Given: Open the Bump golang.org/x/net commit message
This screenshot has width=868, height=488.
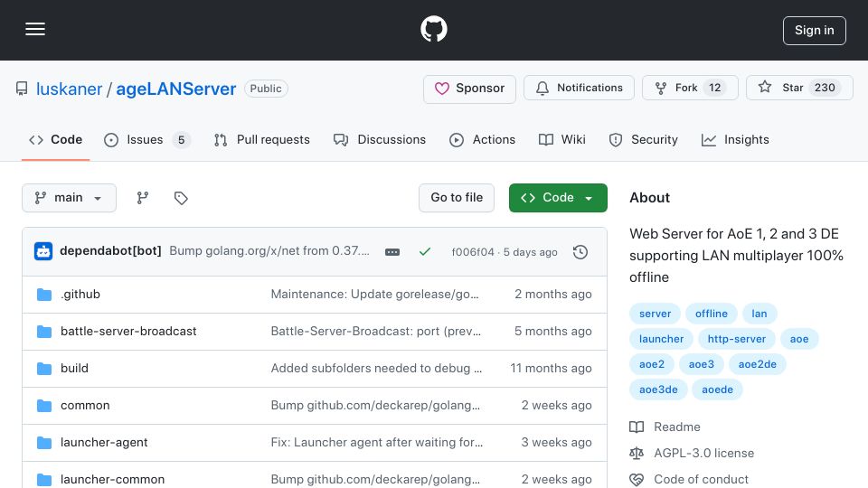Looking at the screenshot, I should pos(269,250).
